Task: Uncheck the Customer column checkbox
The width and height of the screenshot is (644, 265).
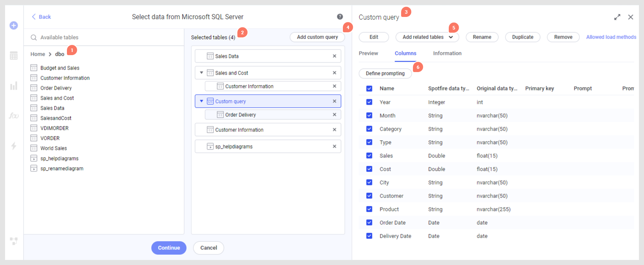Action: click(x=369, y=196)
